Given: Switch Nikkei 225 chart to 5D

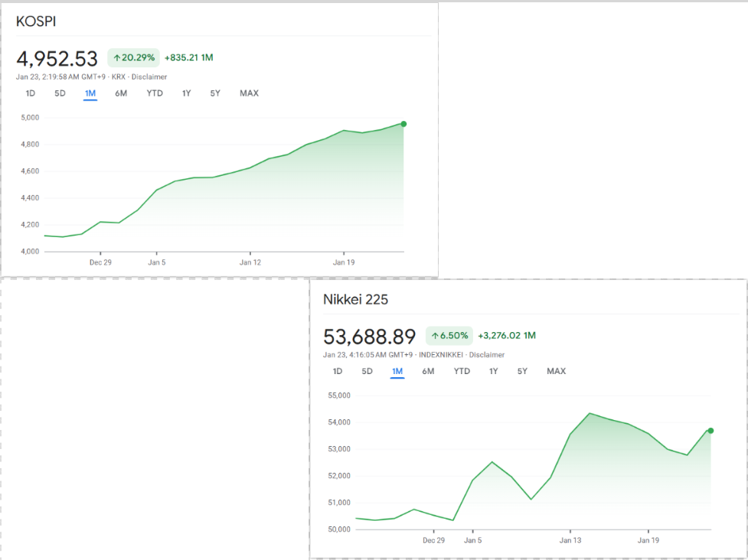Looking at the screenshot, I should coord(367,371).
